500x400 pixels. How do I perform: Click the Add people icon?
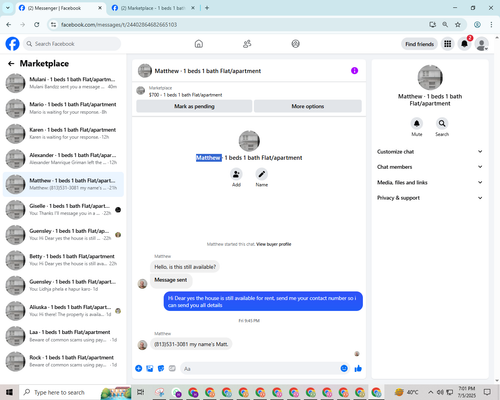[236, 174]
